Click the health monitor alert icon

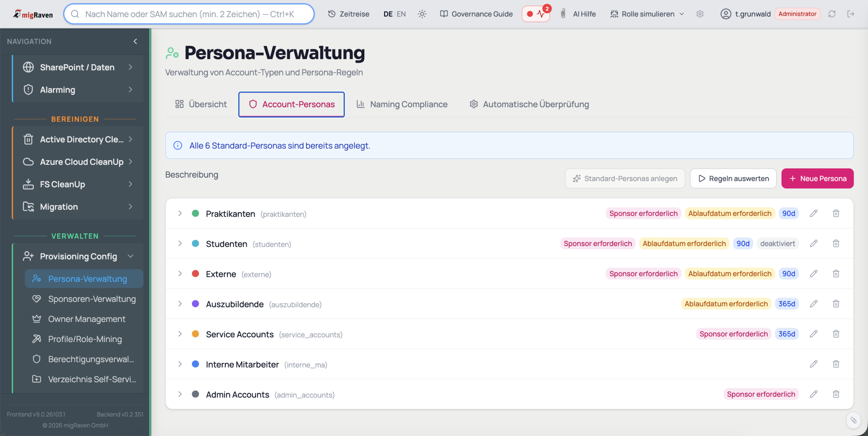pyautogui.click(x=536, y=14)
